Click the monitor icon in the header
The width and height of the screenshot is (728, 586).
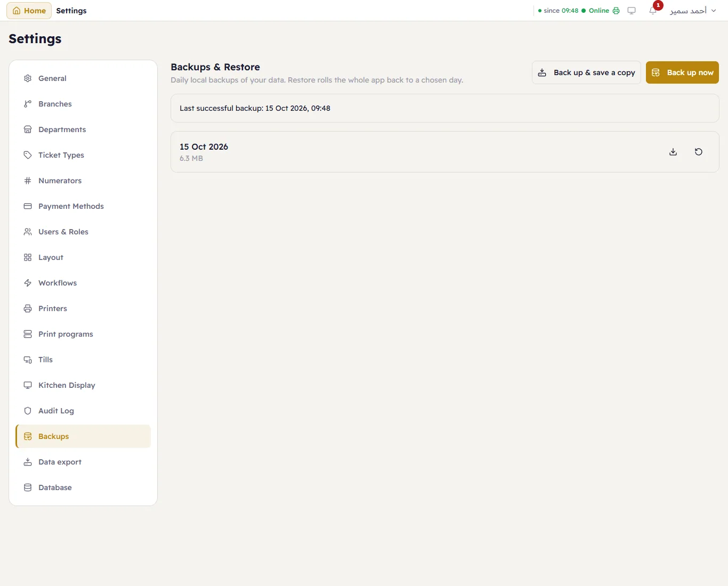[632, 11]
